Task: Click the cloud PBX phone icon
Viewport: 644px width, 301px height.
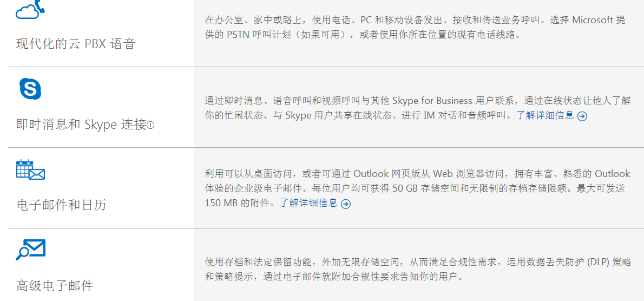Action: 30,9
